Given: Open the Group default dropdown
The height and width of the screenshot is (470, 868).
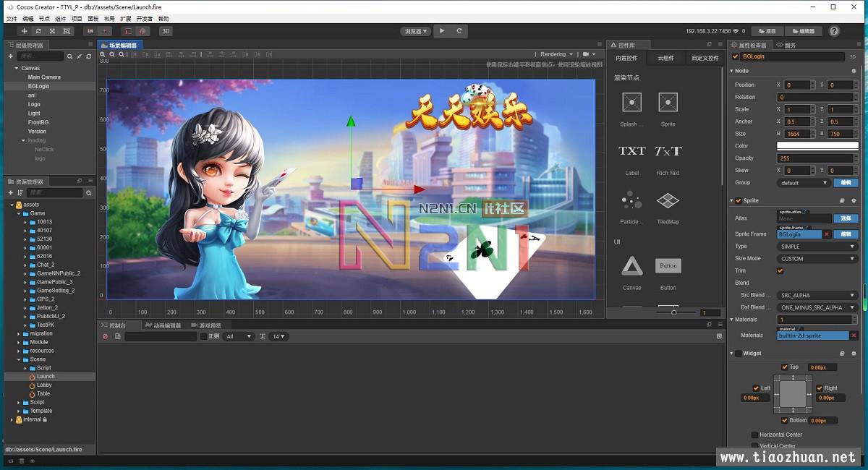Looking at the screenshot, I should (x=803, y=183).
